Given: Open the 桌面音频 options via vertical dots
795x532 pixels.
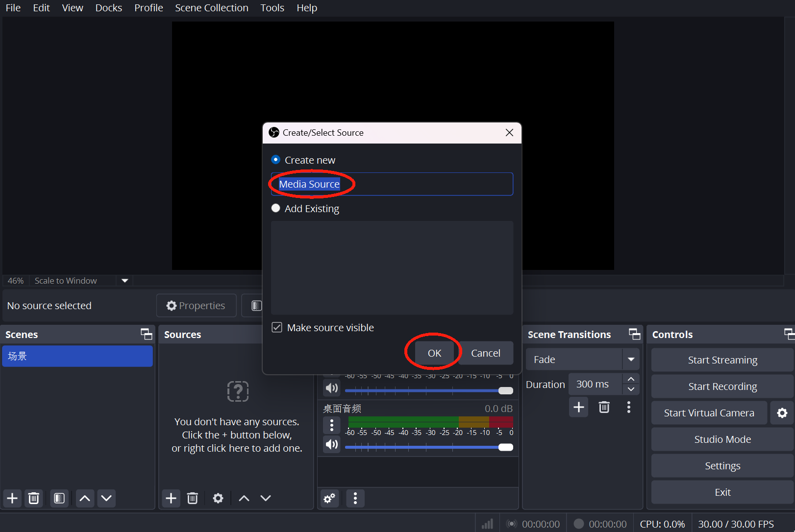Looking at the screenshot, I should 331,425.
